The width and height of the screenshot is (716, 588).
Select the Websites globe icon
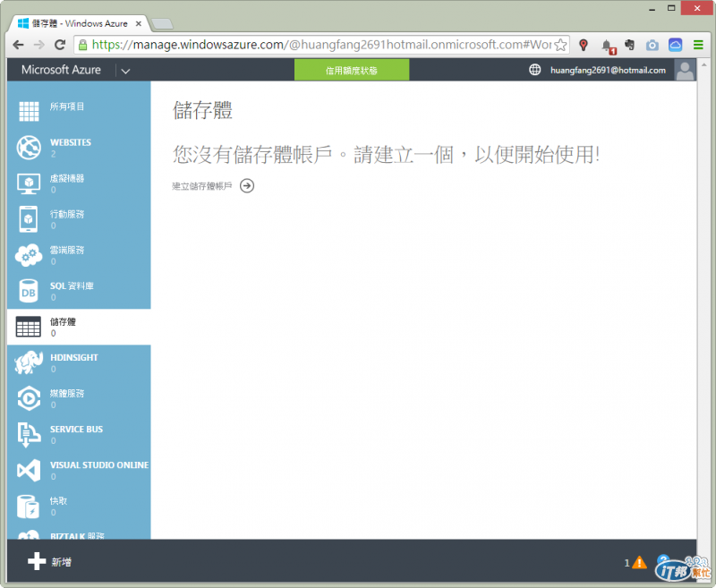[29, 148]
